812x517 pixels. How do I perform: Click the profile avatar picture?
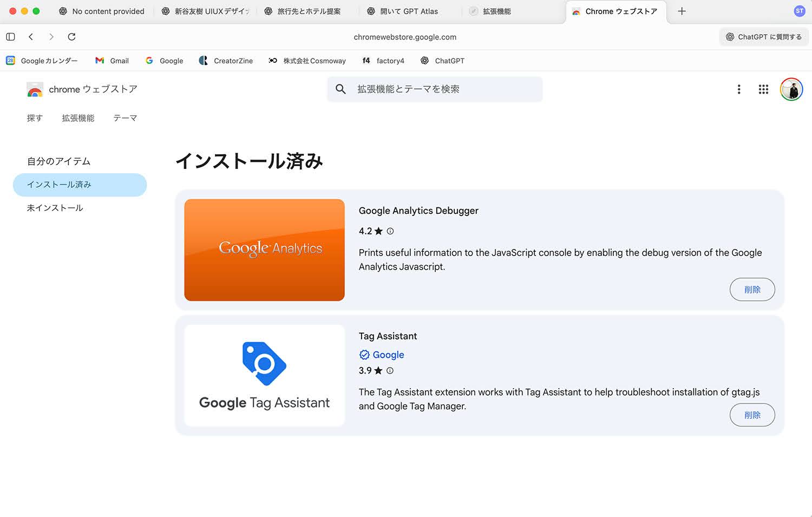(x=791, y=89)
